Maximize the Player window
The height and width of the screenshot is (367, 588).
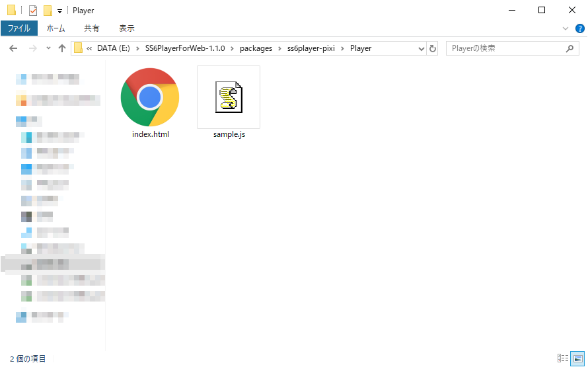pos(542,10)
